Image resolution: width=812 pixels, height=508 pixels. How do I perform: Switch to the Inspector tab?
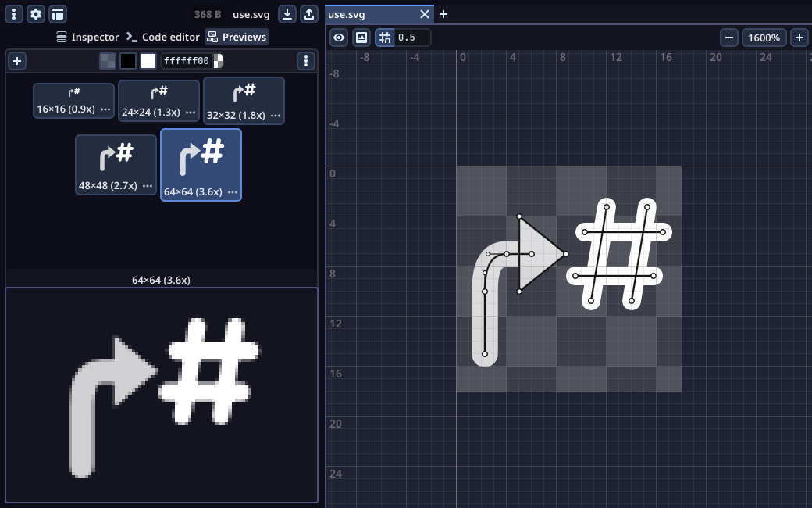(x=87, y=37)
